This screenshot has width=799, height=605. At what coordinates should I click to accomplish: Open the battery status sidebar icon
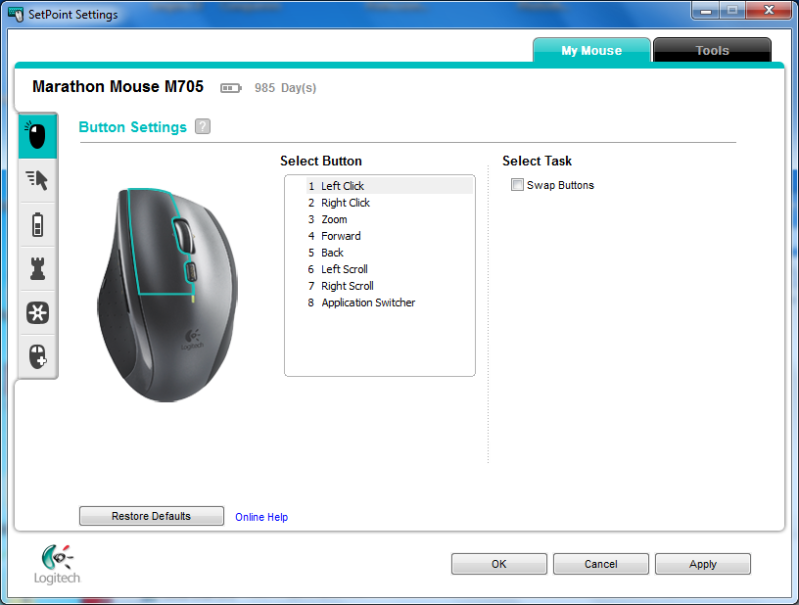[x=37, y=225]
